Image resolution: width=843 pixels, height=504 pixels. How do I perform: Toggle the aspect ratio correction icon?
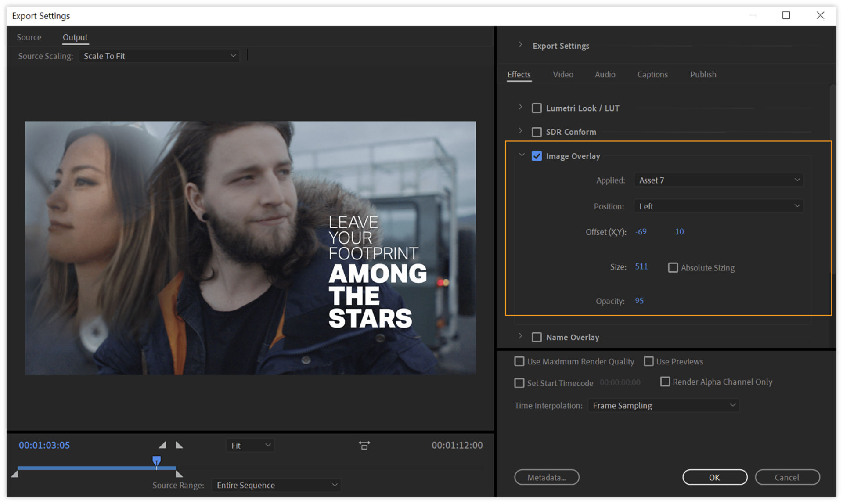click(x=364, y=445)
